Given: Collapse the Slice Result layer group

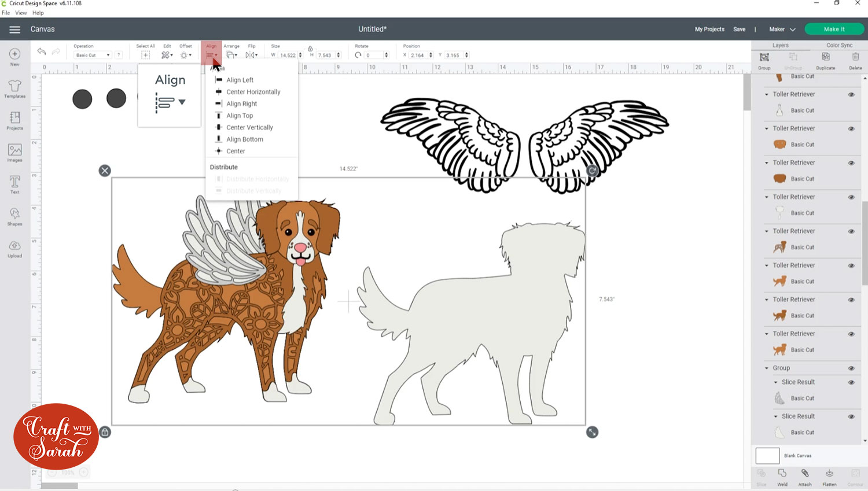Looking at the screenshot, I should tap(775, 382).
